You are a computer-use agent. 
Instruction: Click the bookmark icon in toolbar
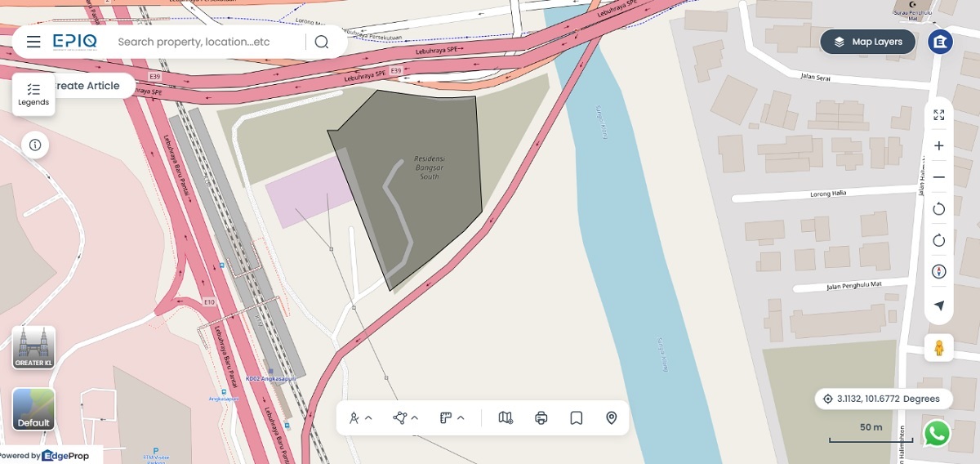(x=576, y=418)
